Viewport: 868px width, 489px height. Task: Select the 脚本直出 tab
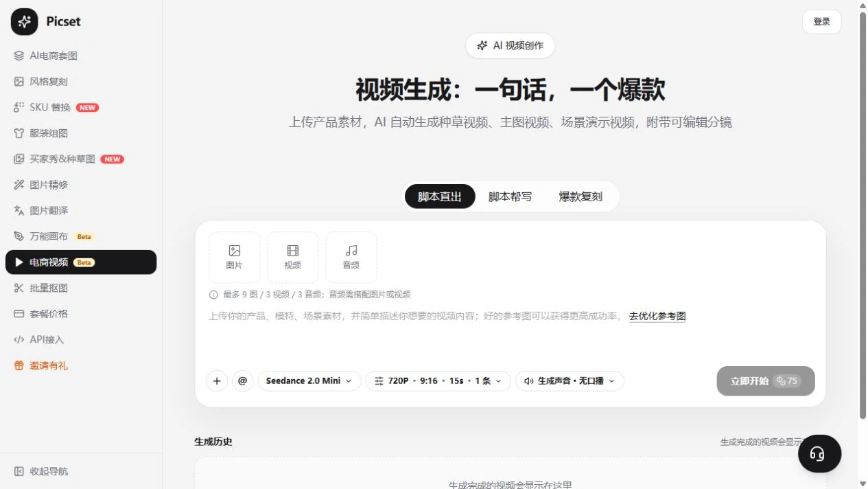tap(440, 196)
